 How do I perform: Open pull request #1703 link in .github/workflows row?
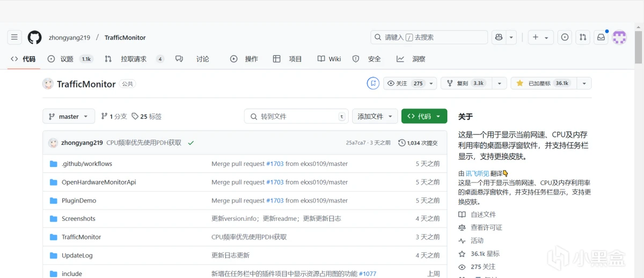[275, 164]
